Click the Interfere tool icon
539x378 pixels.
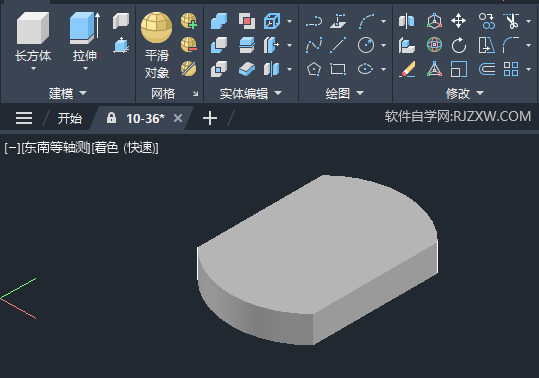pos(247,21)
